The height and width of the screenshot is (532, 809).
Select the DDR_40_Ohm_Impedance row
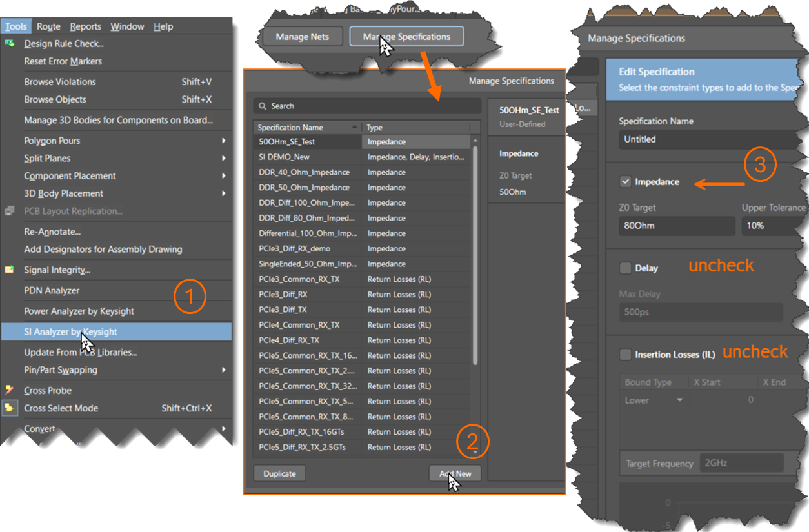coord(363,172)
